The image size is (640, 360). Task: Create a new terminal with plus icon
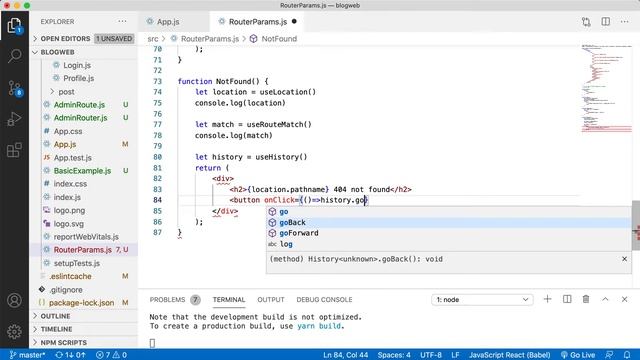coord(547,299)
